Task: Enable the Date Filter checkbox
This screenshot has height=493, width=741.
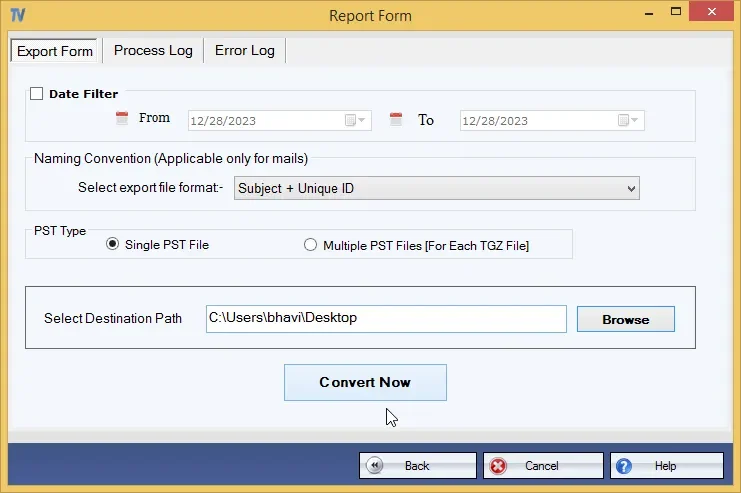Action: 36,93
